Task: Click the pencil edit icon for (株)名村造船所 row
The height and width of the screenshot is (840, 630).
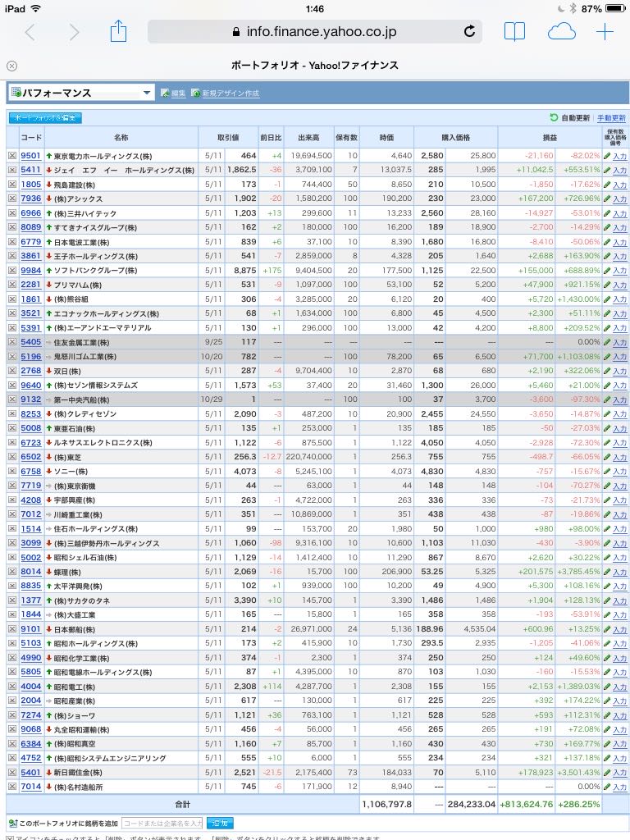Action: [607, 787]
